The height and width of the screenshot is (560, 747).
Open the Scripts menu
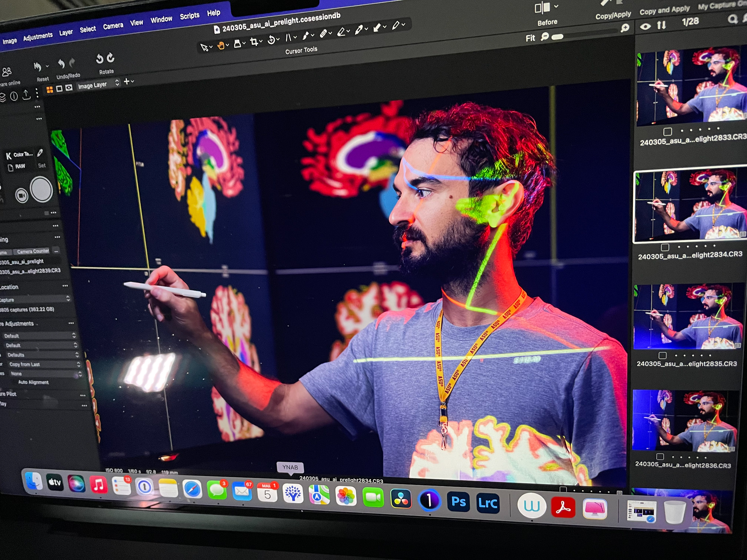click(189, 16)
